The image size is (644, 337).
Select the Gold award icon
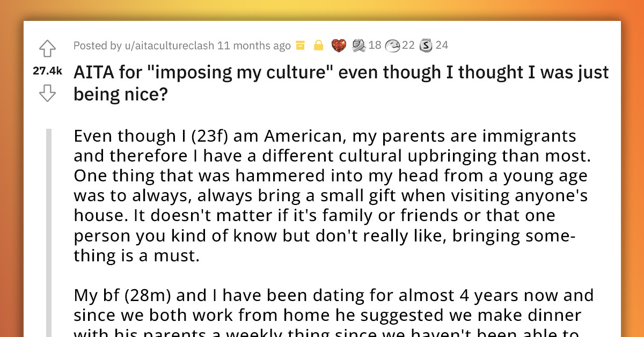(301, 46)
